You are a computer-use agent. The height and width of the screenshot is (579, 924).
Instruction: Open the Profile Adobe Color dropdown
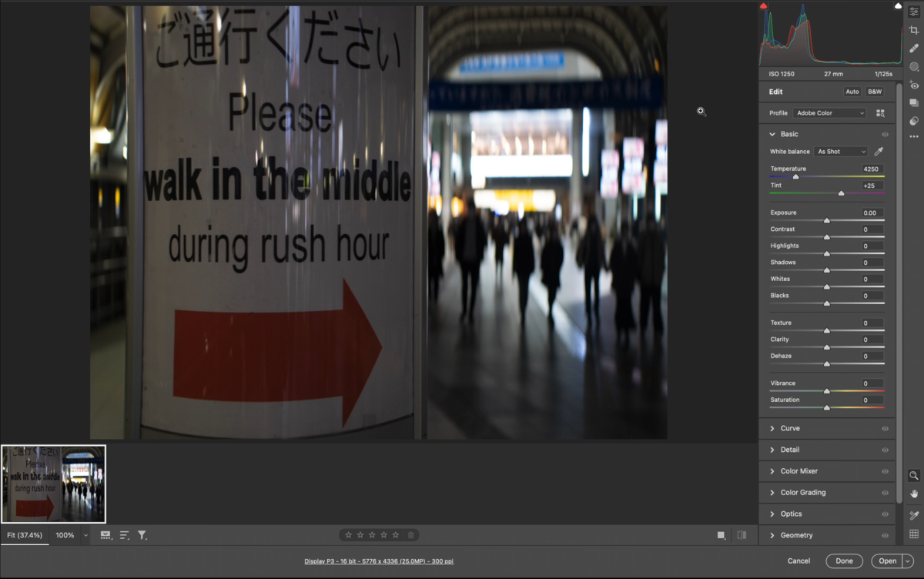point(830,113)
